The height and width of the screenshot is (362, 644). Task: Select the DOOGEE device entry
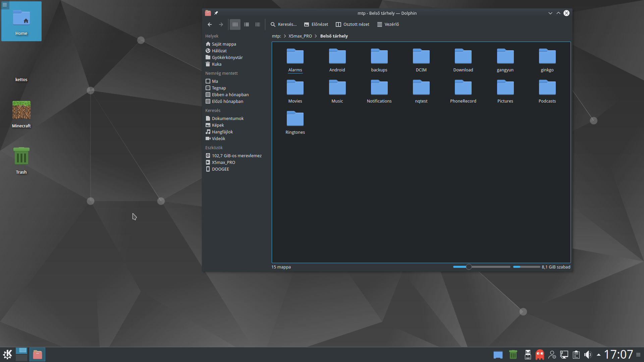tap(220, 169)
